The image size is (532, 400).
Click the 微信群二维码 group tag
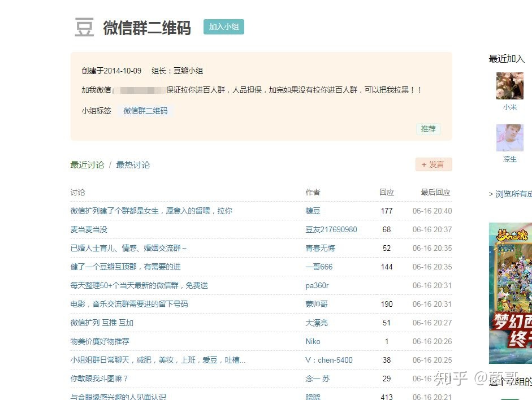tap(145, 111)
